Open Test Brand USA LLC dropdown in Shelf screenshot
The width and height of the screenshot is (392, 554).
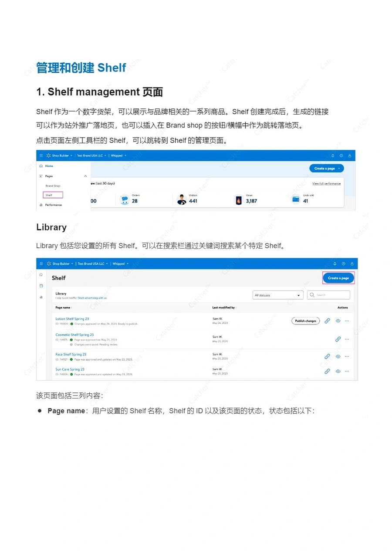pyautogui.click(x=92, y=263)
